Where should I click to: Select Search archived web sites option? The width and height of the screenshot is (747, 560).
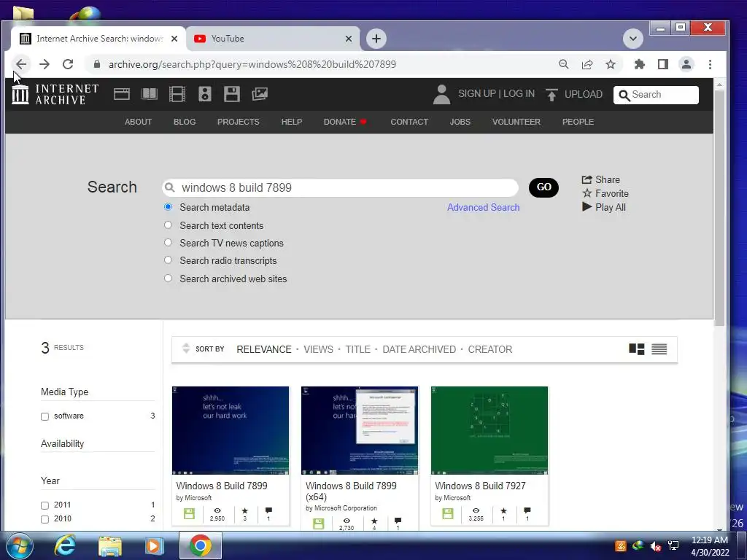[169, 278]
